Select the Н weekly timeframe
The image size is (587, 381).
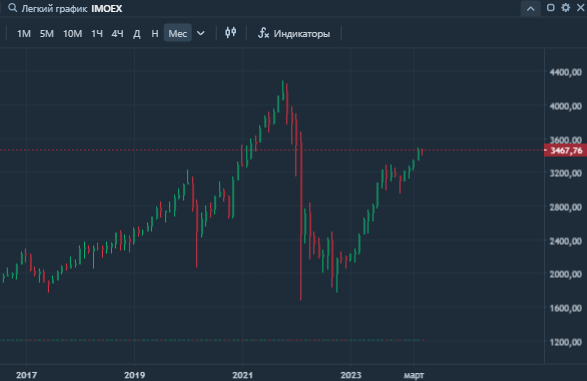[155, 34]
